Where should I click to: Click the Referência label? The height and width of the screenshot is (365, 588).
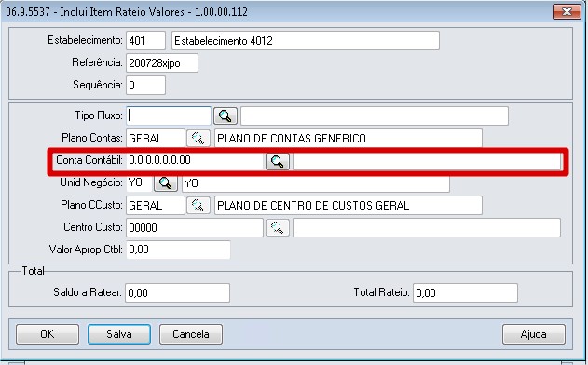(97, 62)
